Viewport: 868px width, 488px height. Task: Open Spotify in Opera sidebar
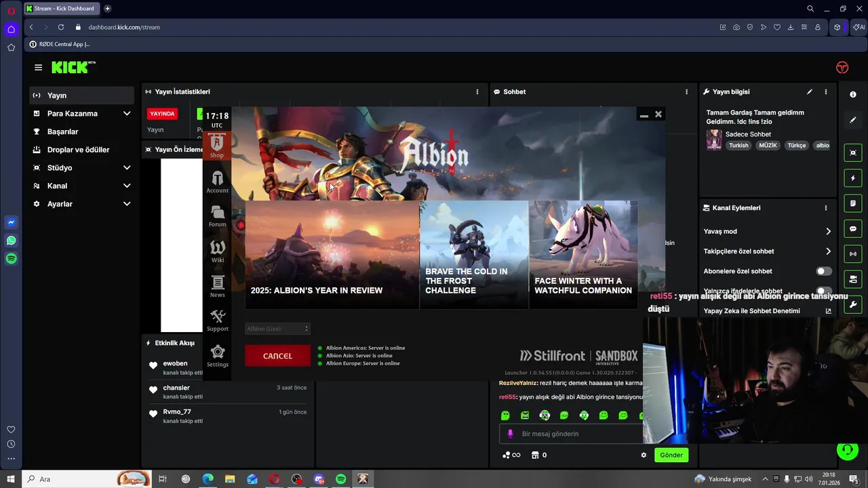(11, 259)
